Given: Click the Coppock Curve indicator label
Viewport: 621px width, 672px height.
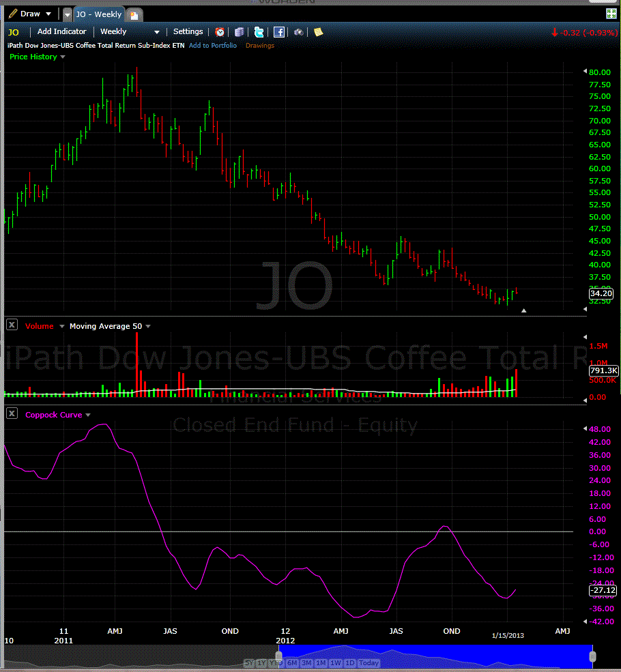Looking at the screenshot, I should [x=54, y=415].
